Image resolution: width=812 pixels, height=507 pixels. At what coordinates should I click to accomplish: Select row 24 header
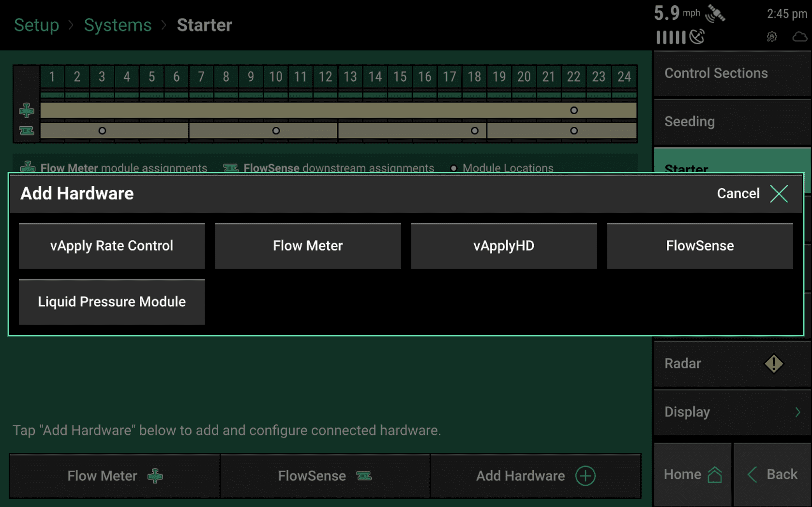[624, 77]
